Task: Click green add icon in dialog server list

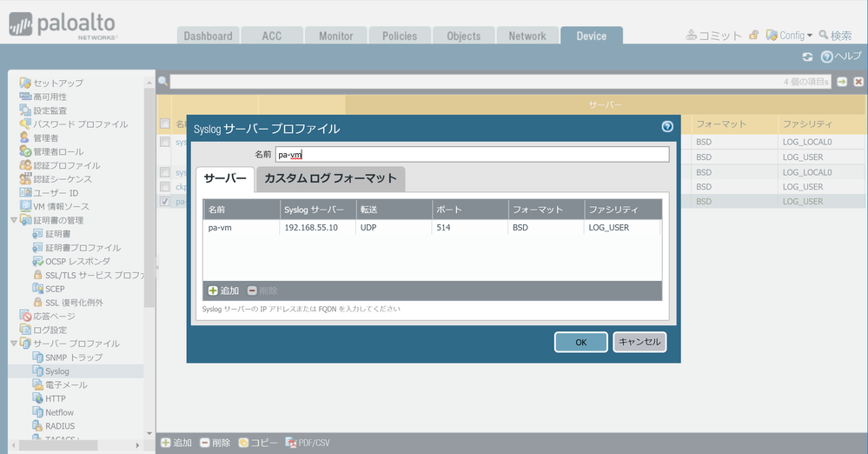Action: pos(213,290)
